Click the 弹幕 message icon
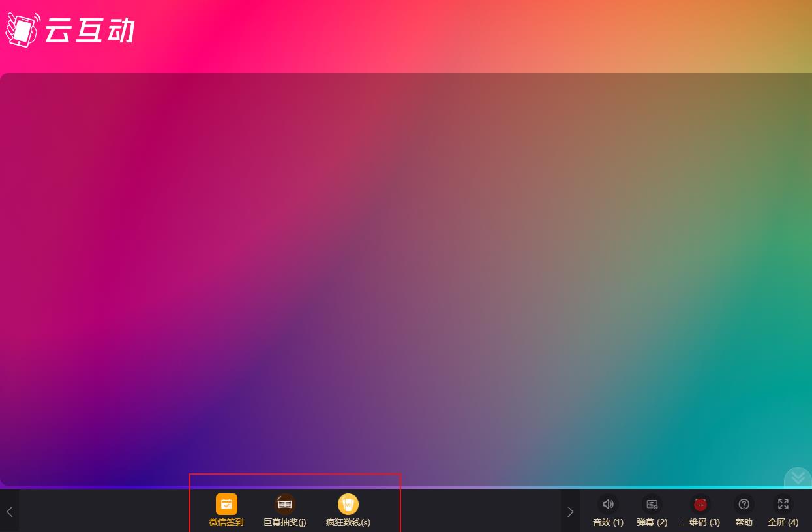The image size is (812, 532). point(652,504)
